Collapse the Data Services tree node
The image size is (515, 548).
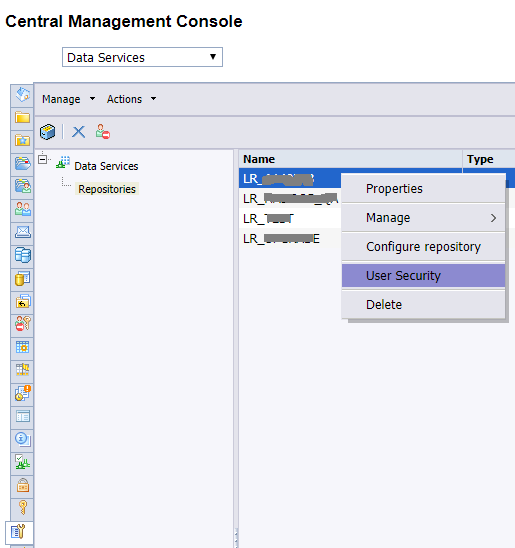pos(43,160)
